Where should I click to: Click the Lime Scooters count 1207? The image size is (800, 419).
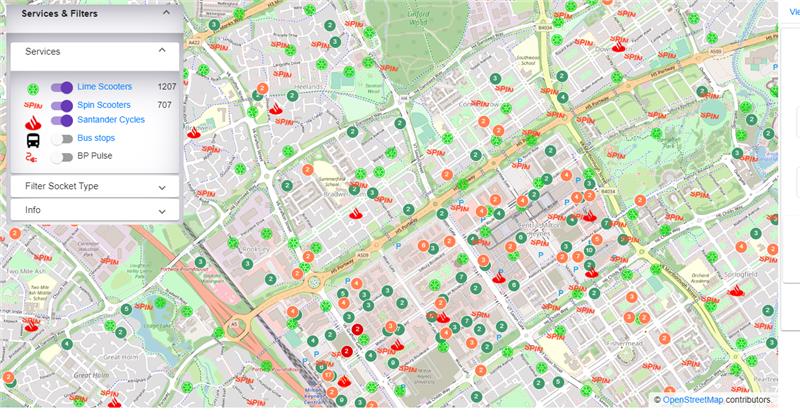click(x=167, y=87)
